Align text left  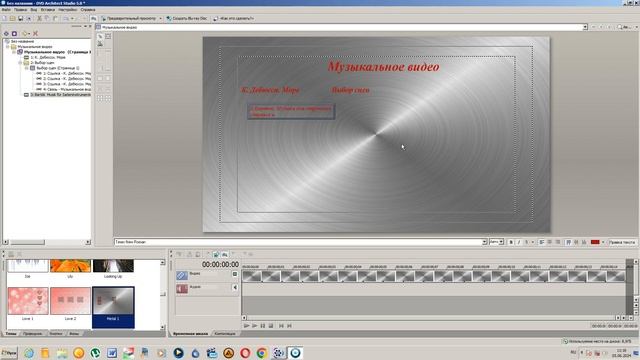[x=542, y=242]
